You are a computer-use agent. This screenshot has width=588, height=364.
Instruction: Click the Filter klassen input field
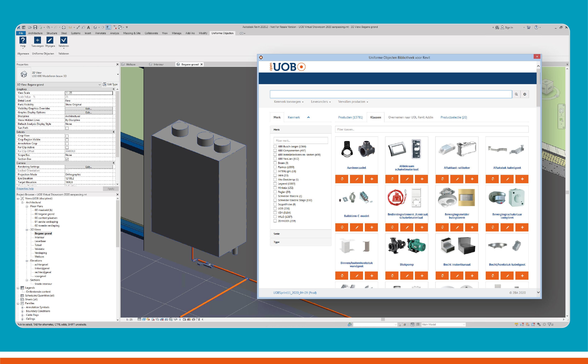[x=431, y=129]
